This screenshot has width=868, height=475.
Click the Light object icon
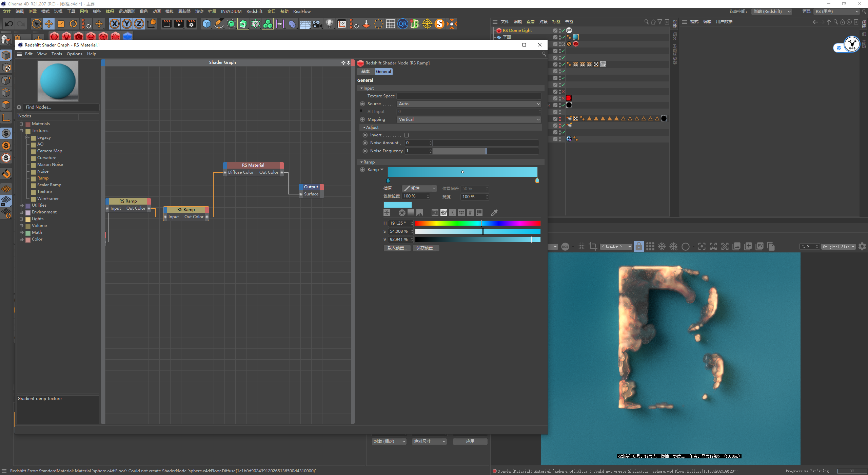[x=329, y=24]
